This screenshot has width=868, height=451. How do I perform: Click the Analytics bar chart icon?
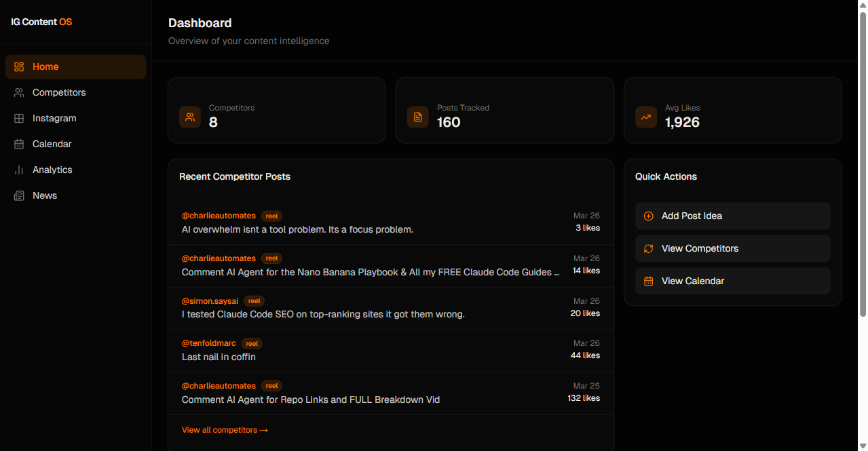click(x=19, y=170)
